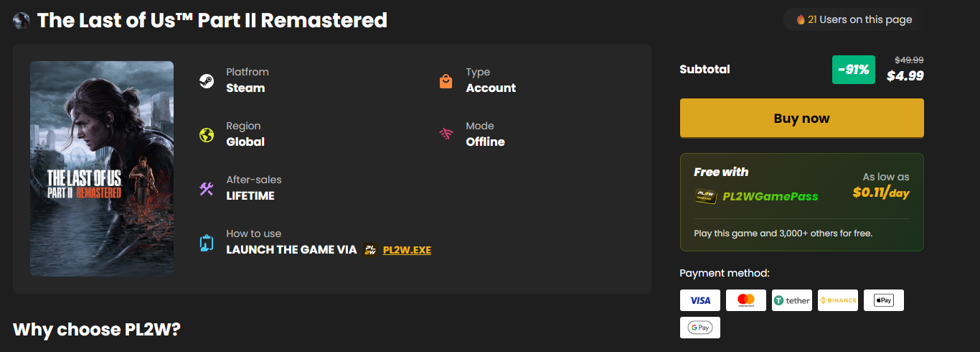The width and height of the screenshot is (980, 352).
Task: Click the Buy now button
Action: click(801, 119)
